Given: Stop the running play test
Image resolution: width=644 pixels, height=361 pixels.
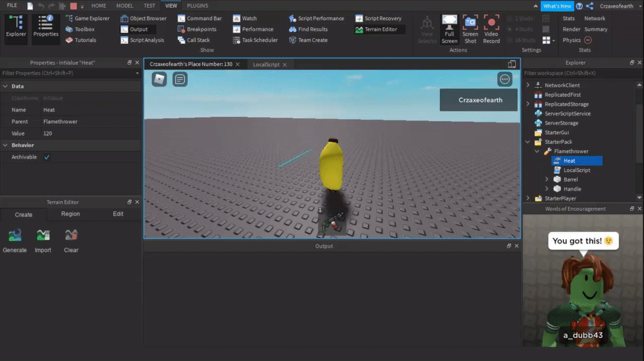Looking at the screenshot, I should (73, 6).
